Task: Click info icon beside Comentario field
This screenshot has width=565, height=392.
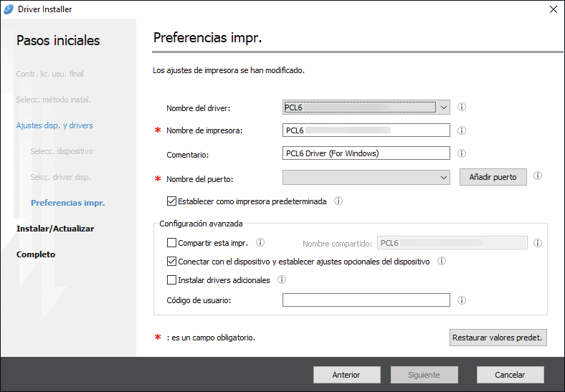Action: coord(462,153)
